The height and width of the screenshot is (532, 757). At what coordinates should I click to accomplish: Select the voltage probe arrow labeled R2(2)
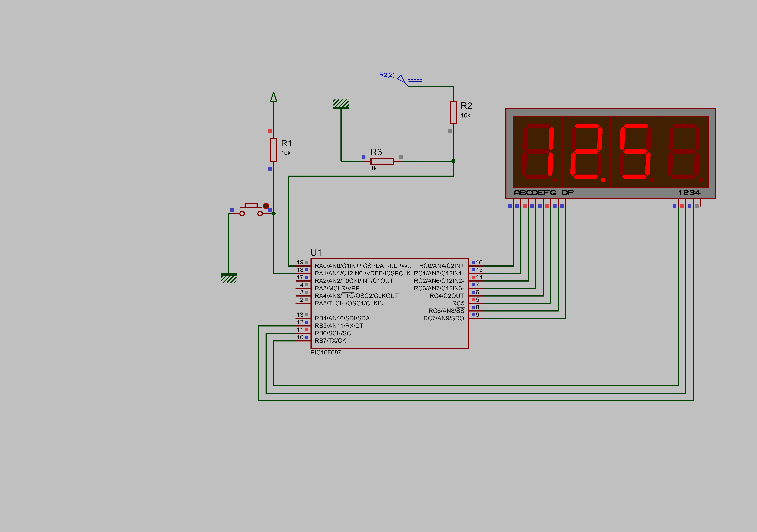tap(403, 80)
